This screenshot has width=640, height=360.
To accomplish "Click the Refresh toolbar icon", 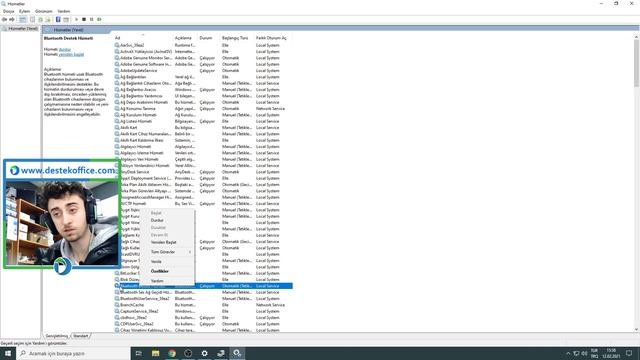I will (x=40, y=19).
